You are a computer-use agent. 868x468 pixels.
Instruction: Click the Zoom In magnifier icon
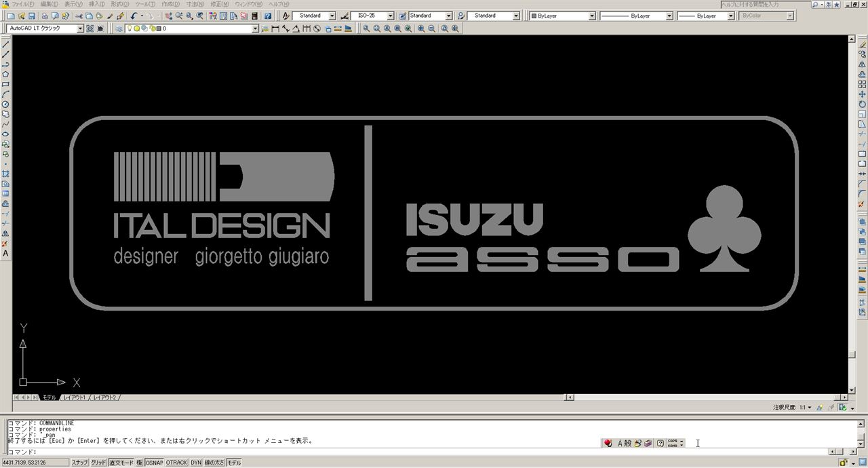(x=421, y=28)
